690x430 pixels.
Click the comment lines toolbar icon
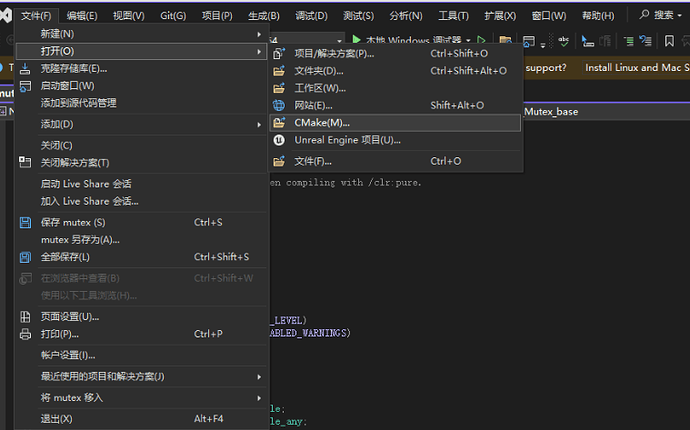coord(629,41)
